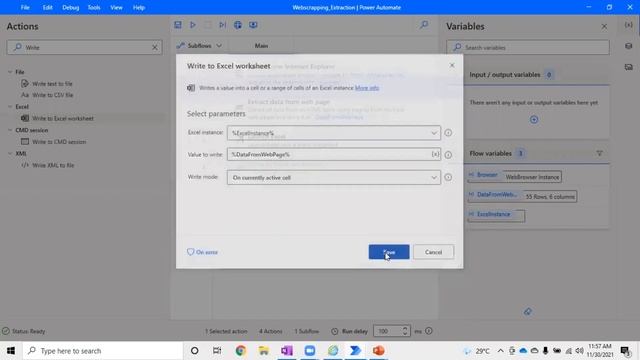Viewport: 640px width, 360px height.
Task: Insert variable in Value to write
Action: point(435,154)
